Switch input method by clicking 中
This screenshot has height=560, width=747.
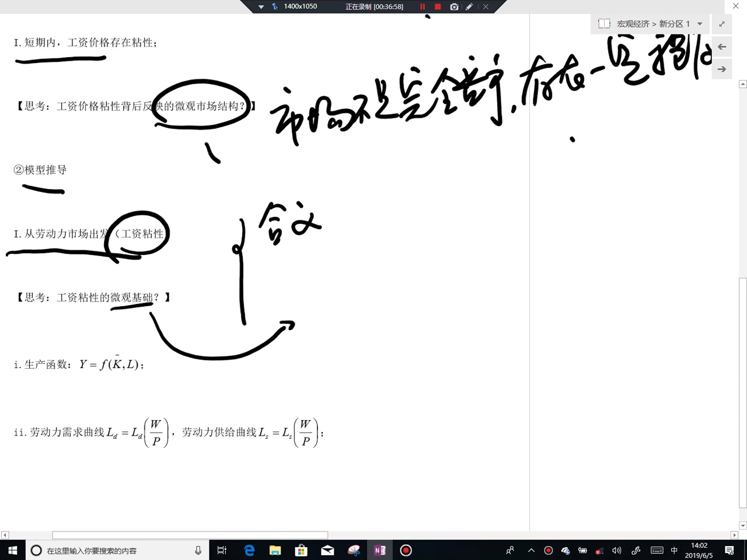point(674,550)
